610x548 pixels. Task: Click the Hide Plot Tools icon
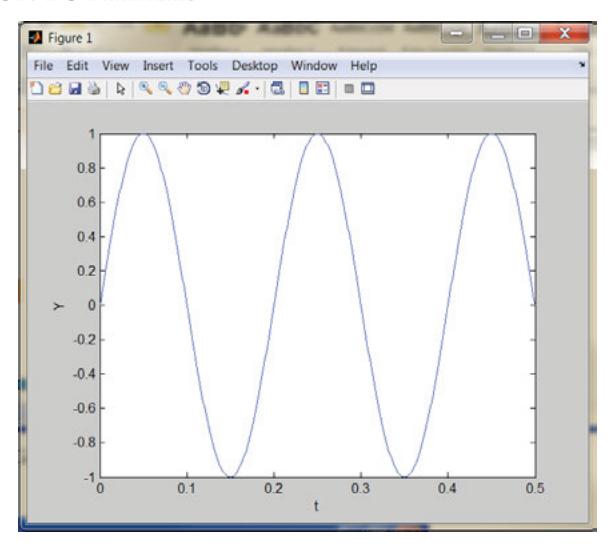(349, 89)
